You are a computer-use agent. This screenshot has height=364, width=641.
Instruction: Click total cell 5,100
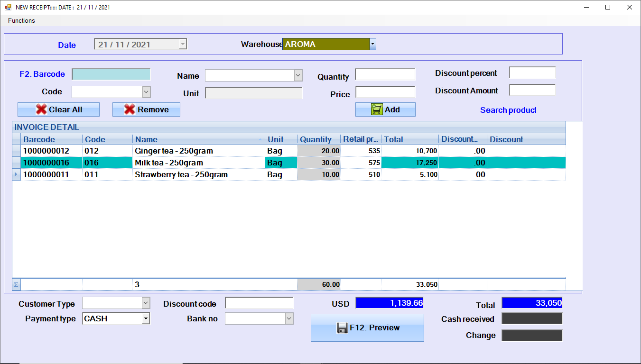tap(410, 174)
